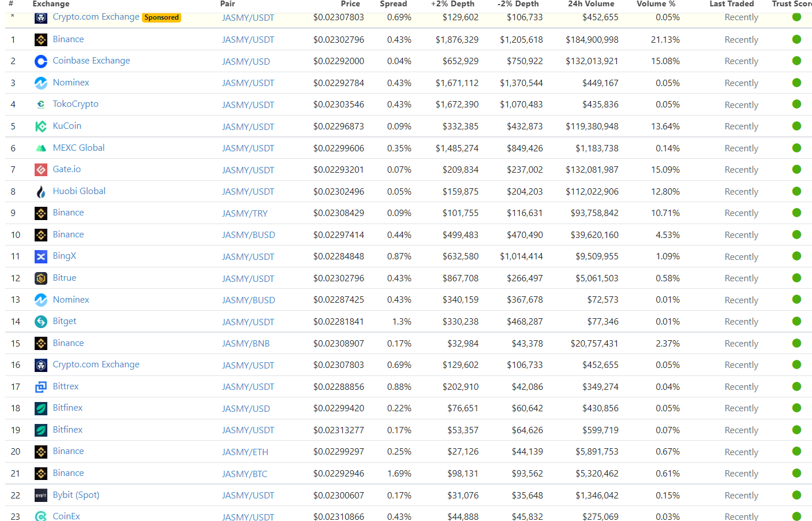Click the CoinEx logo icon
The width and height of the screenshot is (812, 521).
click(41, 516)
